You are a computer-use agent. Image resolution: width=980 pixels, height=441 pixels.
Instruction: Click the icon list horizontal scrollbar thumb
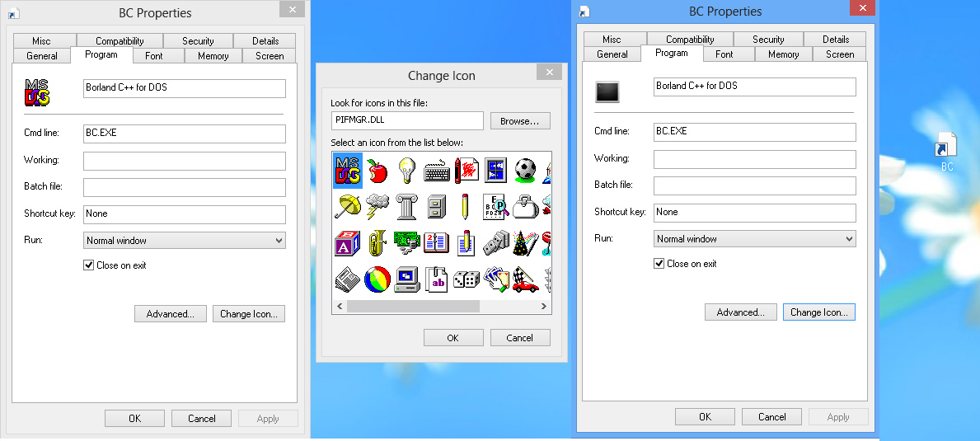coord(413,306)
